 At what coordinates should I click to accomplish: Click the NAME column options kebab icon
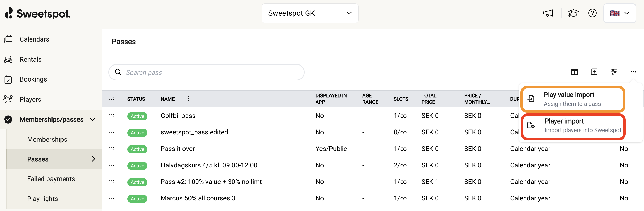189,99
